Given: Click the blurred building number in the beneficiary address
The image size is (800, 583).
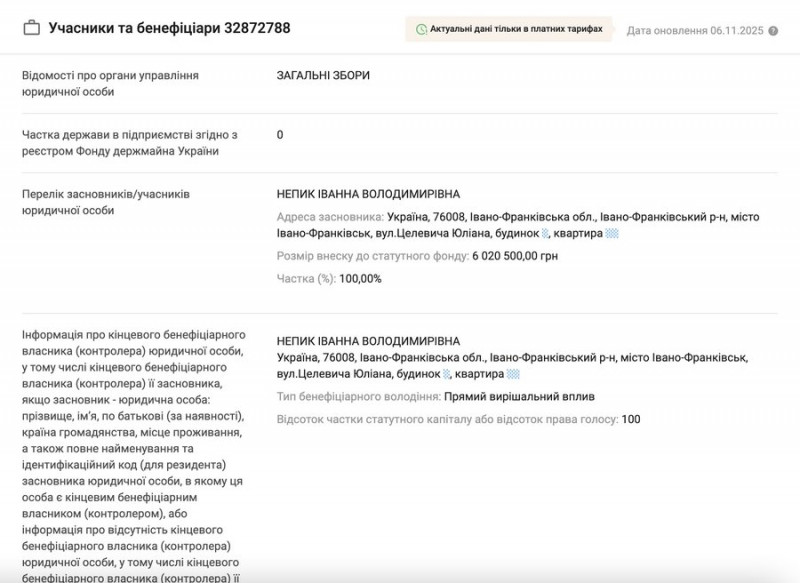Looking at the screenshot, I should tap(447, 374).
